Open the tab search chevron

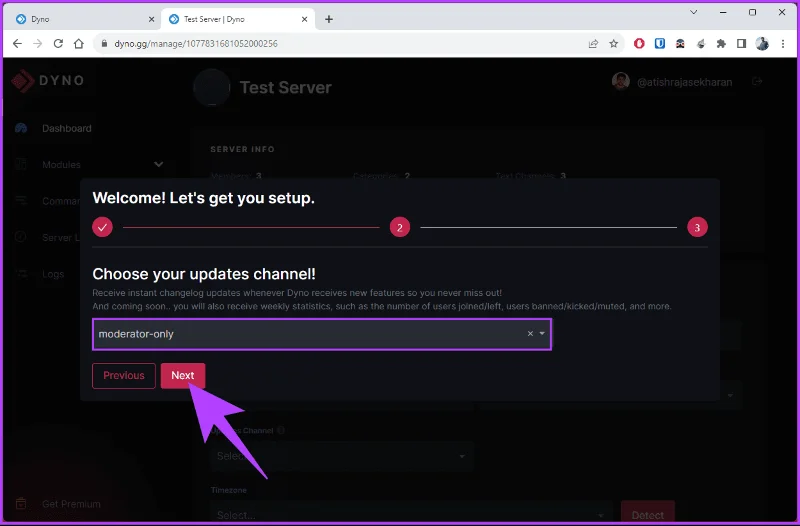click(x=694, y=12)
